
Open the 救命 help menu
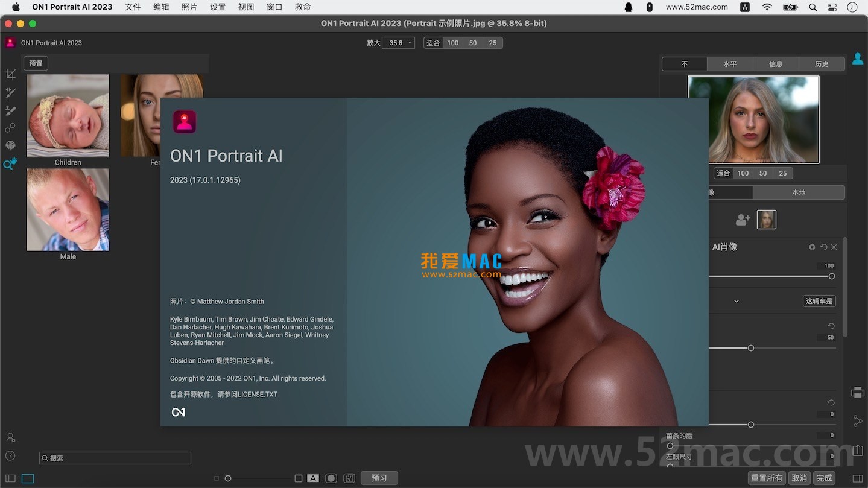pyautogui.click(x=303, y=7)
